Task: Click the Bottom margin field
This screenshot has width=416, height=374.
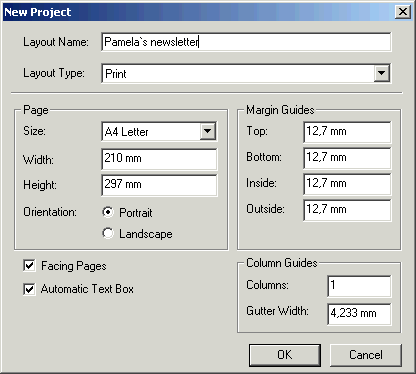Action: [x=347, y=158]
